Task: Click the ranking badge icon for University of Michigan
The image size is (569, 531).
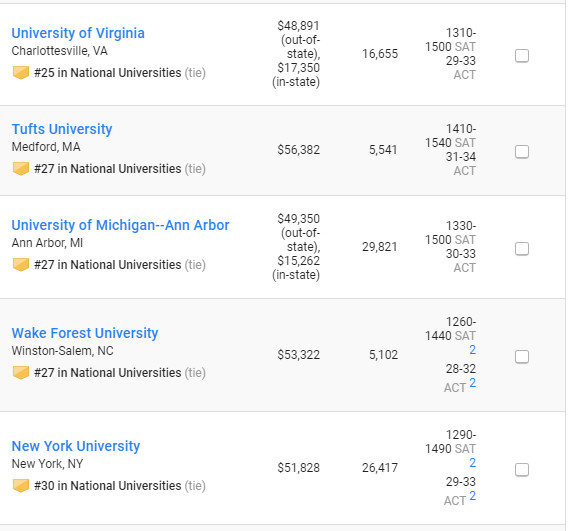Action: (21, 265)
